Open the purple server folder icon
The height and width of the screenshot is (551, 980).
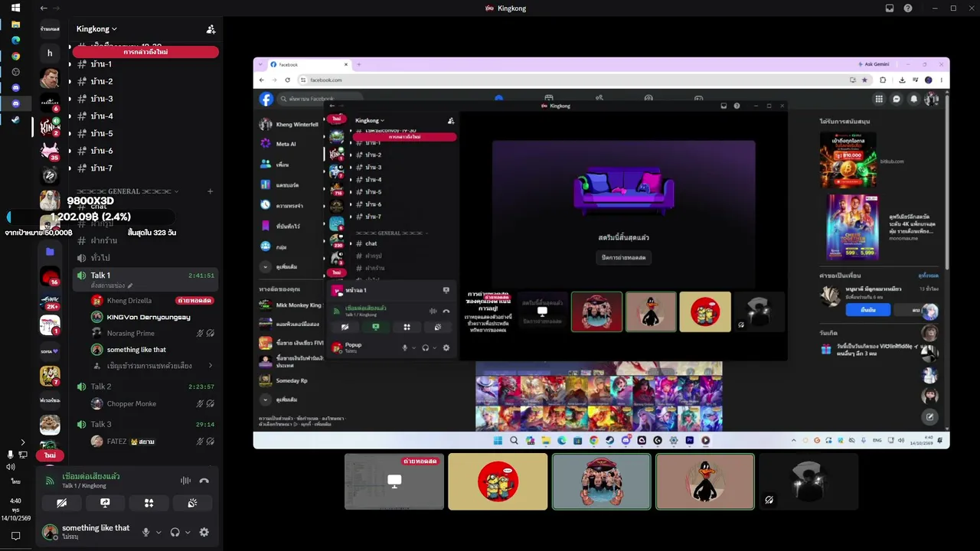(x=50, y=251)
